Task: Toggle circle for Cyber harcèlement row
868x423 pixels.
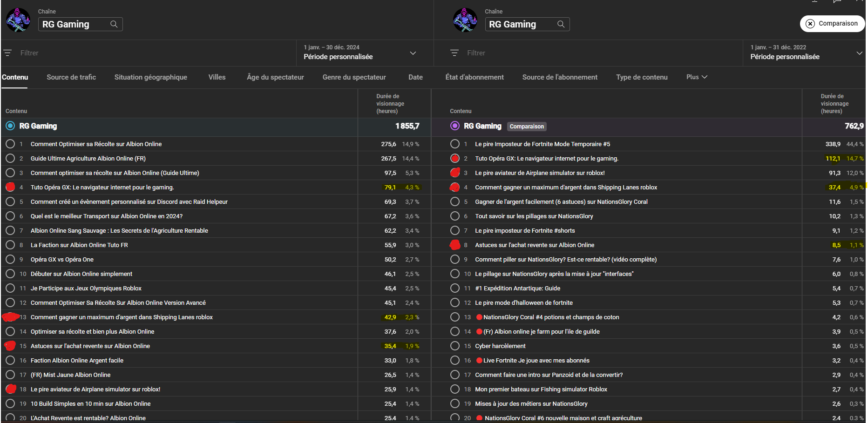Action: pyautogui.click(x=455, y=346)
